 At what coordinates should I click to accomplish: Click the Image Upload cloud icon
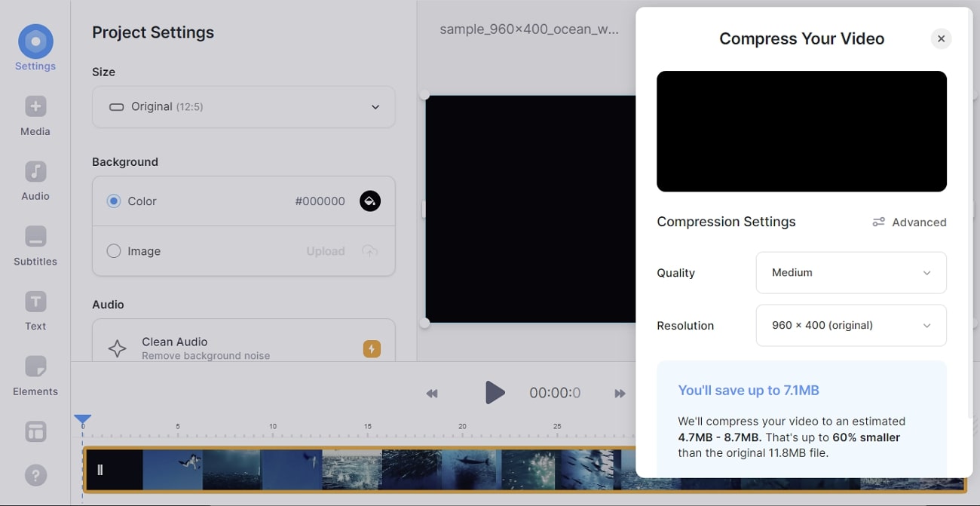pos(369,251)
